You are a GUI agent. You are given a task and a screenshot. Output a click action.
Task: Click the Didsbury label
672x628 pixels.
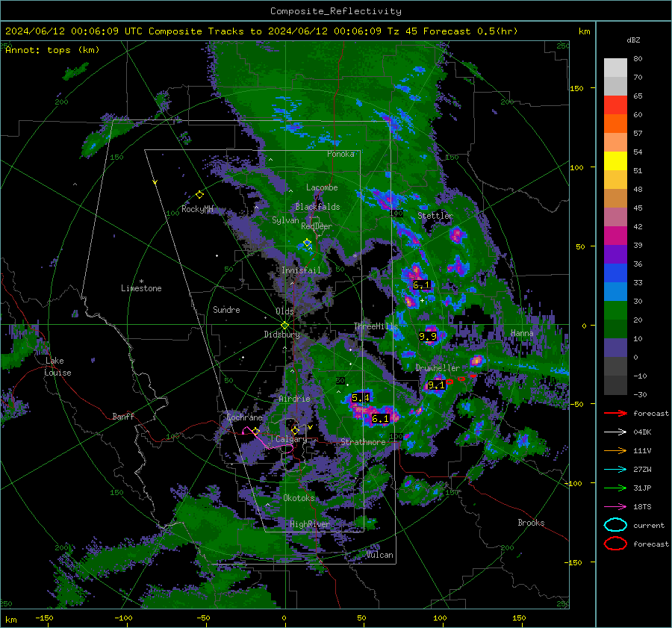(282, 335)
